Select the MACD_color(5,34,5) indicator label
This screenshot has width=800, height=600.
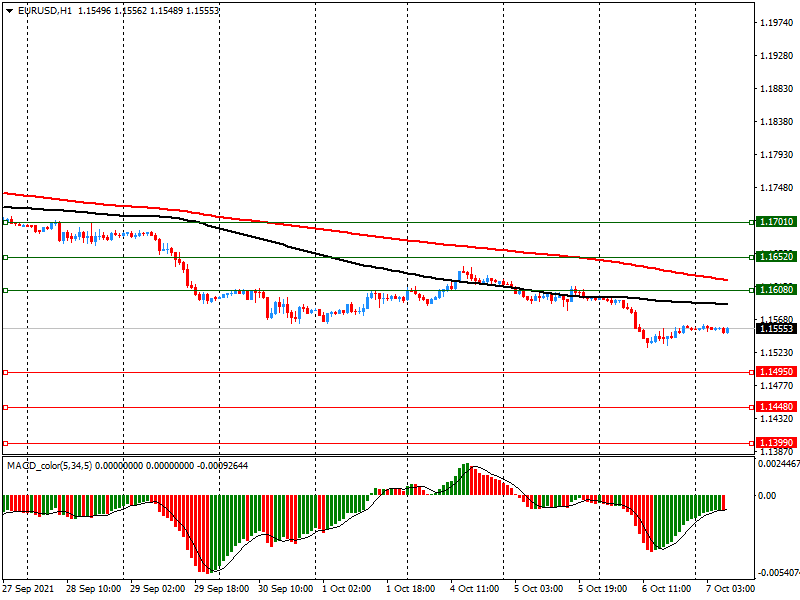[49, 466]
